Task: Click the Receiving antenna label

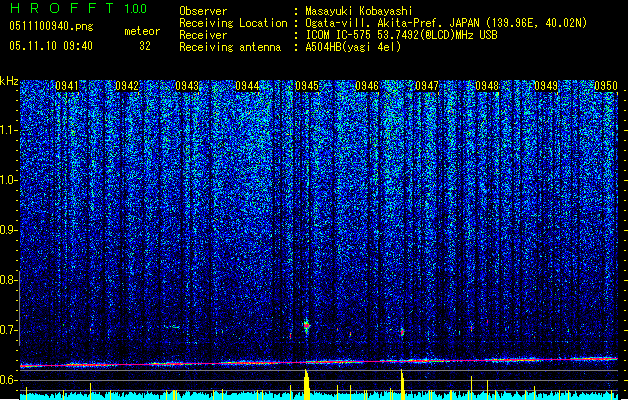Action: click(230, 47)
